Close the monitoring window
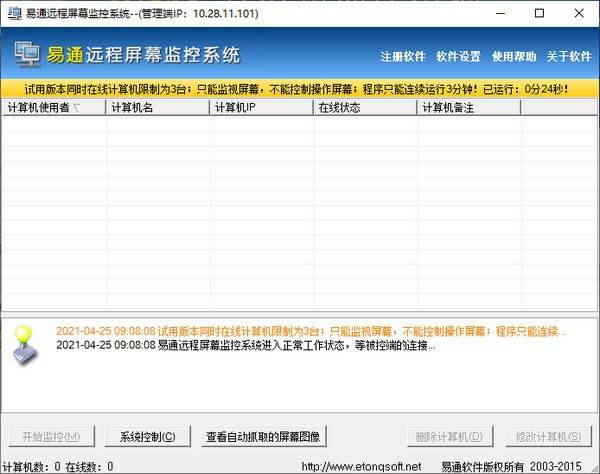 coord(579,13)
